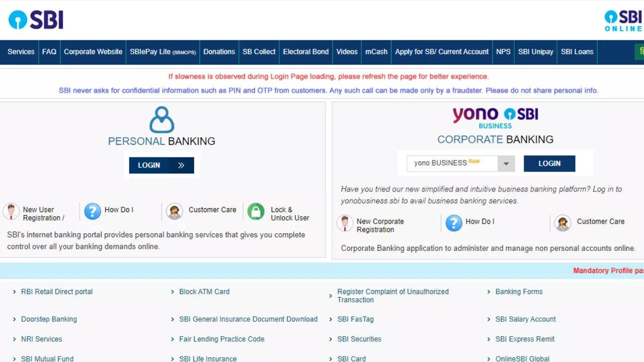Click the Corporate Banking How Do I icon
The width and height of the screenshot is (644, 362).
click(x=454, y=223)
